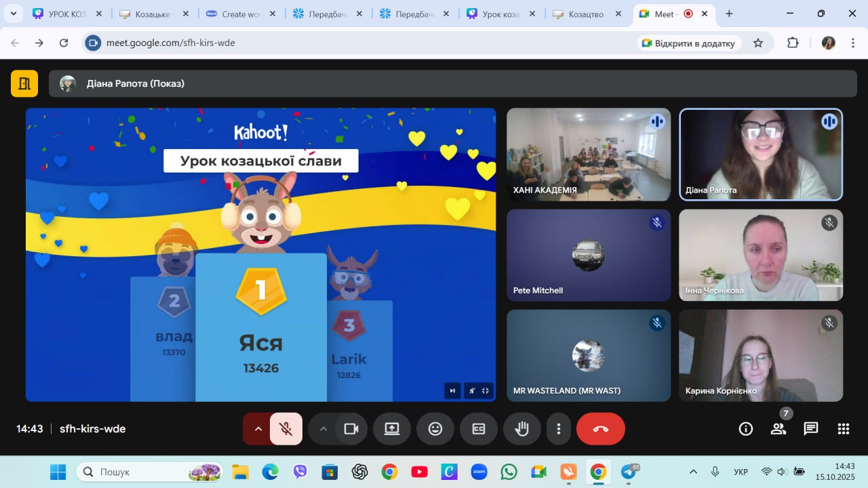Open the in-call chat panel
Screen dimensions: 868x488
pos(810,429)
